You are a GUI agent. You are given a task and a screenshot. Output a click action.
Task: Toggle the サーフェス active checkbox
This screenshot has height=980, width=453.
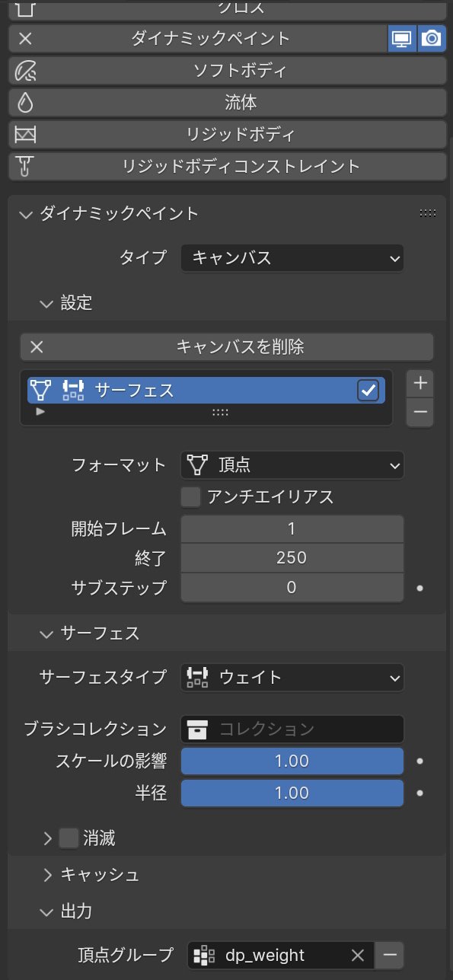(x=368, y=391)
